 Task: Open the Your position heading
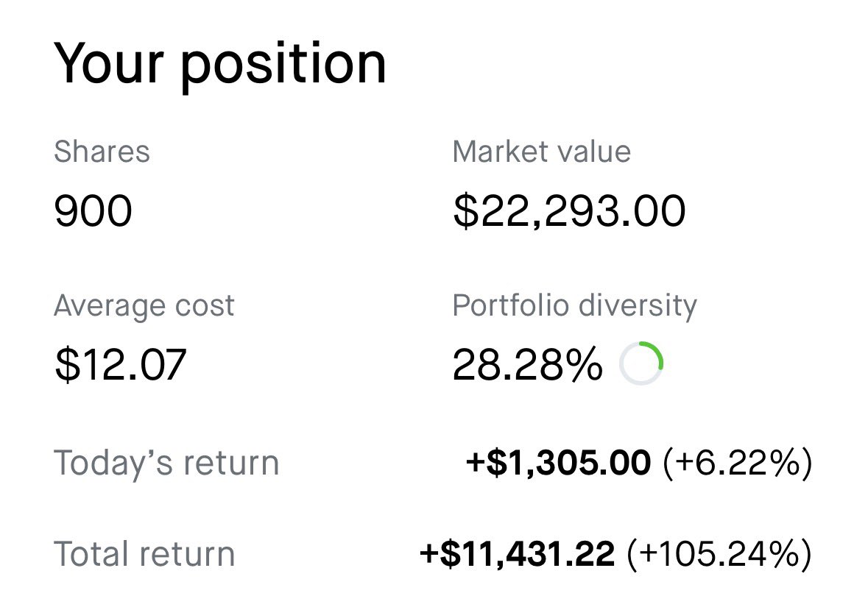click(220, 65)
